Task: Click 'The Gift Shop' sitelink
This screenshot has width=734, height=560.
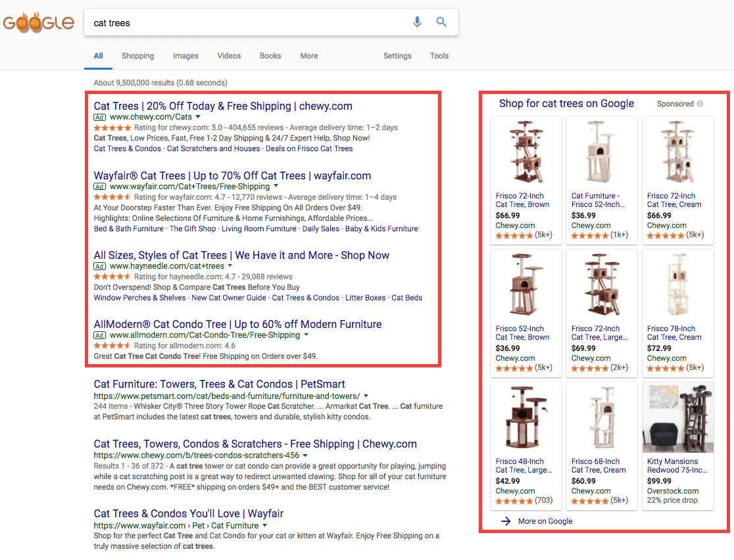Action: pyautogui.click(x=193, y=229)
